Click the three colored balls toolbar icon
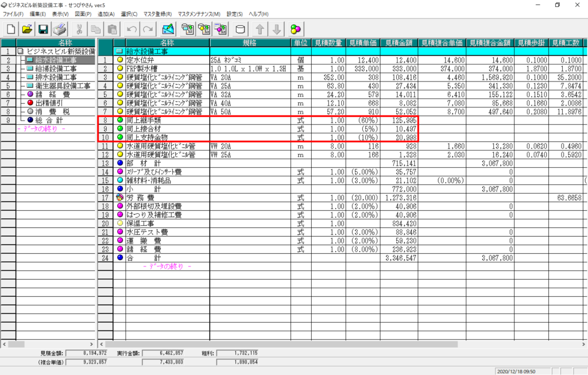This screenshot has width=588, height=375. click(x=296, y=29)
